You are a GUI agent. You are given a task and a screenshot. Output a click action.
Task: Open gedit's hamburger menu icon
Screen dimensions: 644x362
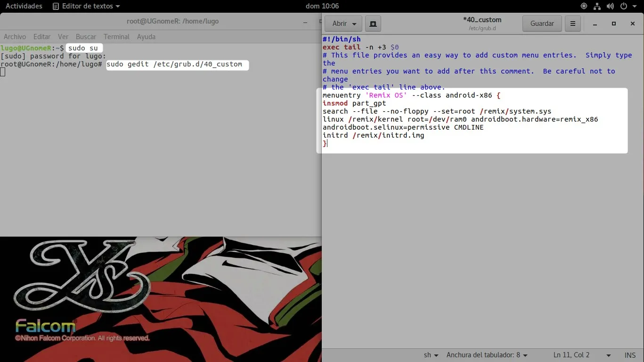[x=573, y=24]
